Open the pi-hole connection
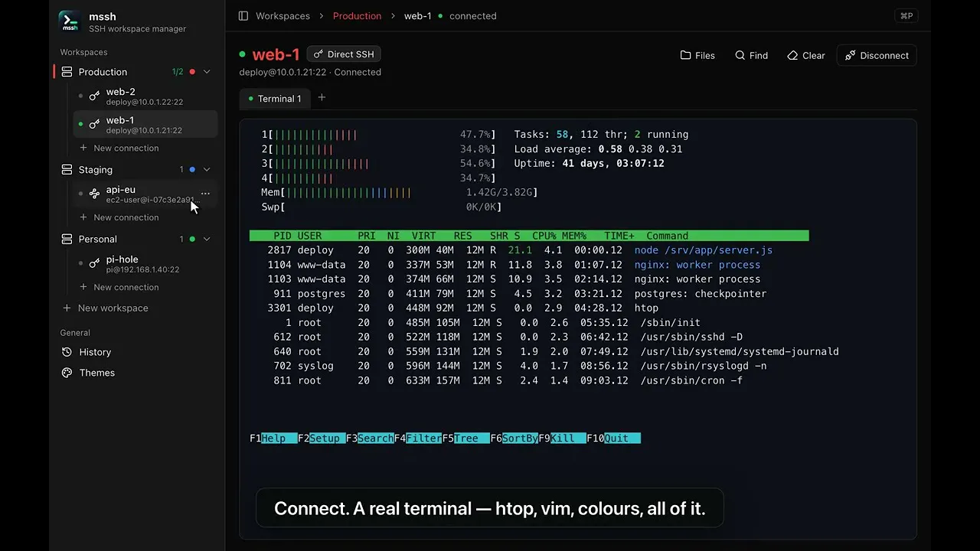 click(x=145, y=264)
